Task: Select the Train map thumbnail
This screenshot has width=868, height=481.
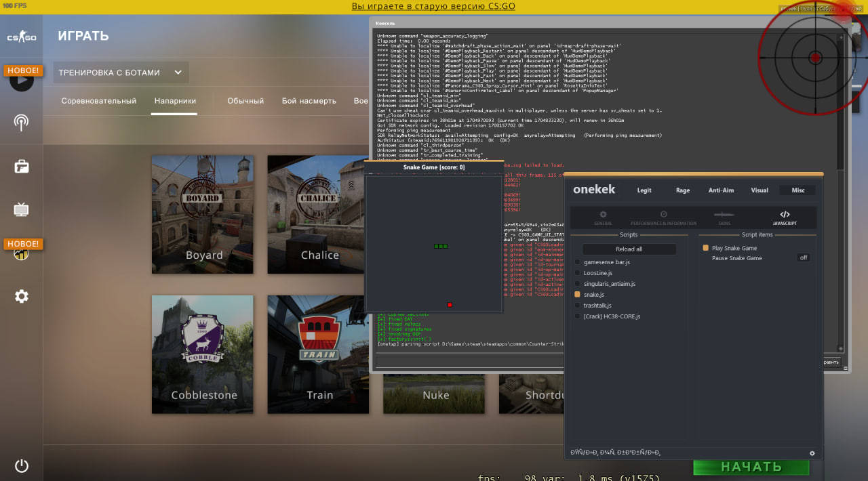Action: click(x=319, y=354)
